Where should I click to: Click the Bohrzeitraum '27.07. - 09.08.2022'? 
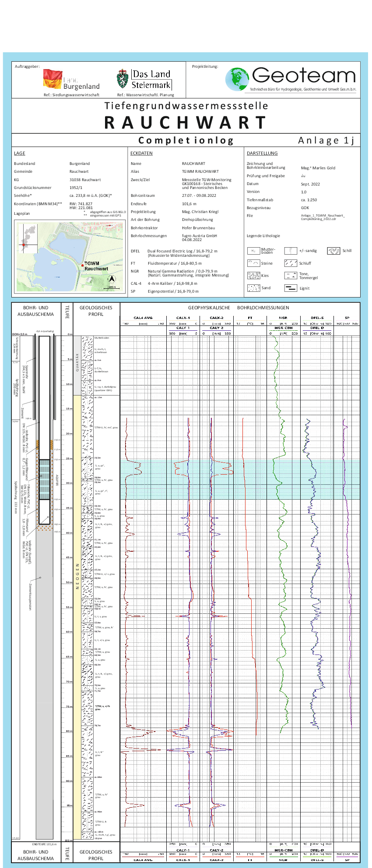click(199, 196)
